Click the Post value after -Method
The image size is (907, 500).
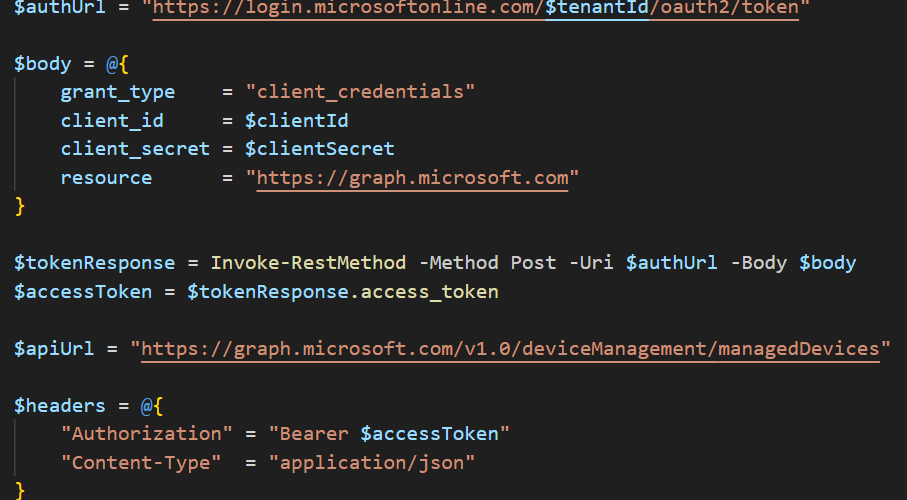[x=533, y=263]
